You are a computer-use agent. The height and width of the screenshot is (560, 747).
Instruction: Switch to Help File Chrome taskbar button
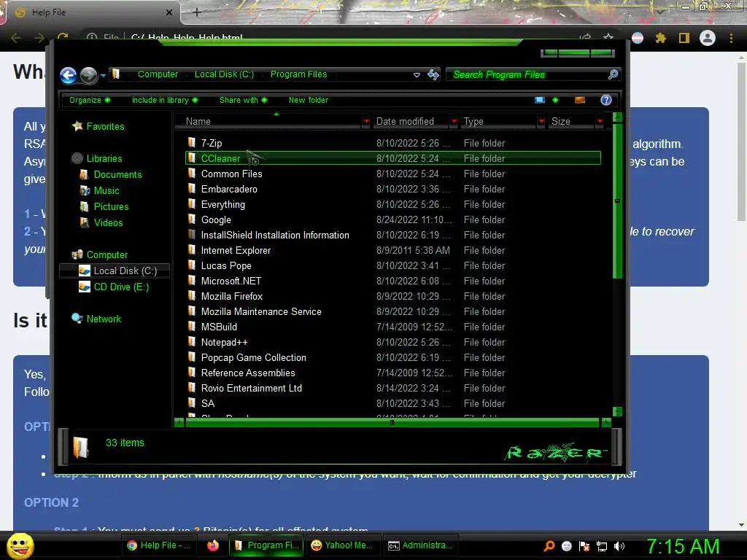158,545
